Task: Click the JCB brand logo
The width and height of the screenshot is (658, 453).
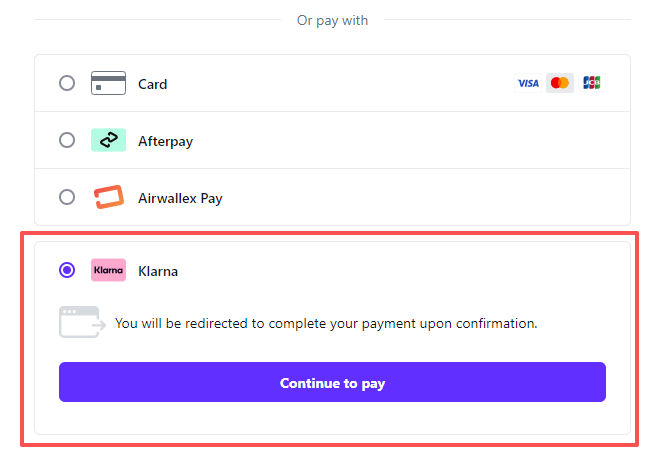Action: 591,83
